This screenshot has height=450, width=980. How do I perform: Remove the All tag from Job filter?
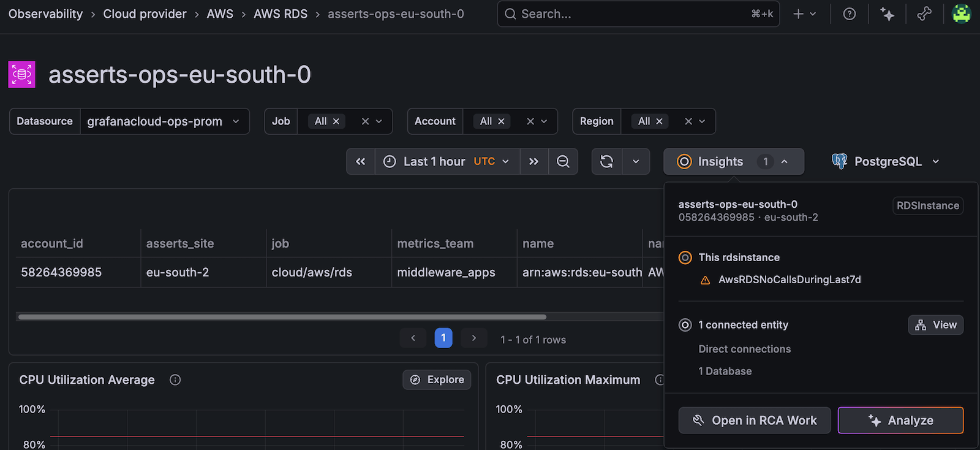336,121
